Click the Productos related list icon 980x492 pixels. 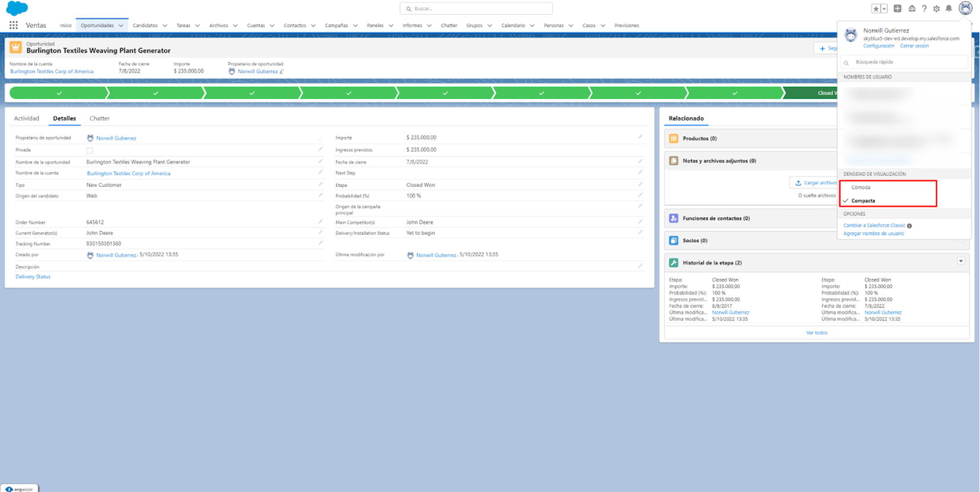[674, 138]
